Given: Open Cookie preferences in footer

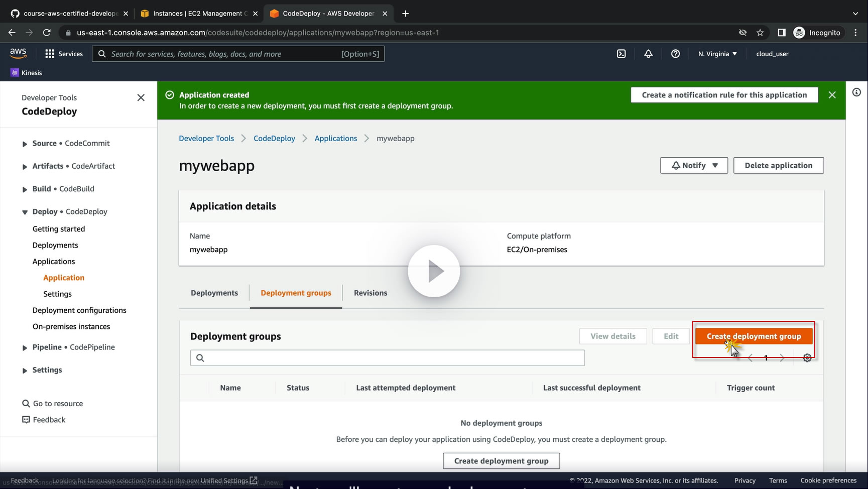Looking at the screenshot, I should pyautogui.click(x=828, y=481).
